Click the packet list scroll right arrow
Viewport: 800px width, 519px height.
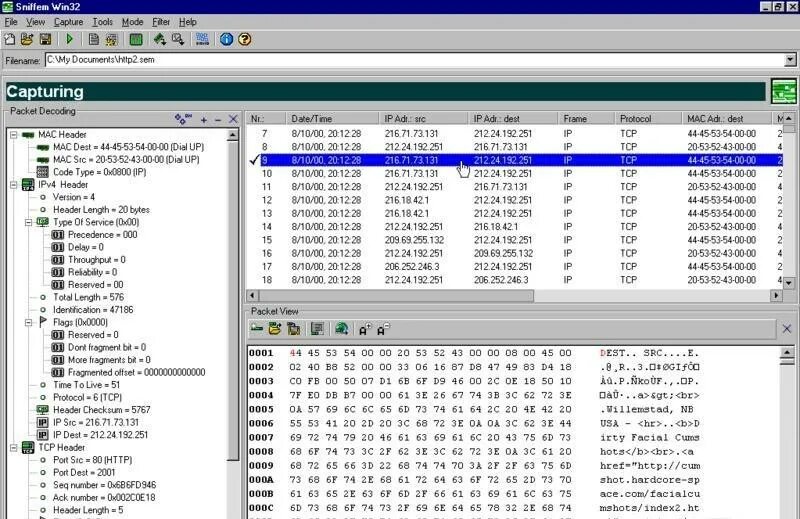[776, 295]
